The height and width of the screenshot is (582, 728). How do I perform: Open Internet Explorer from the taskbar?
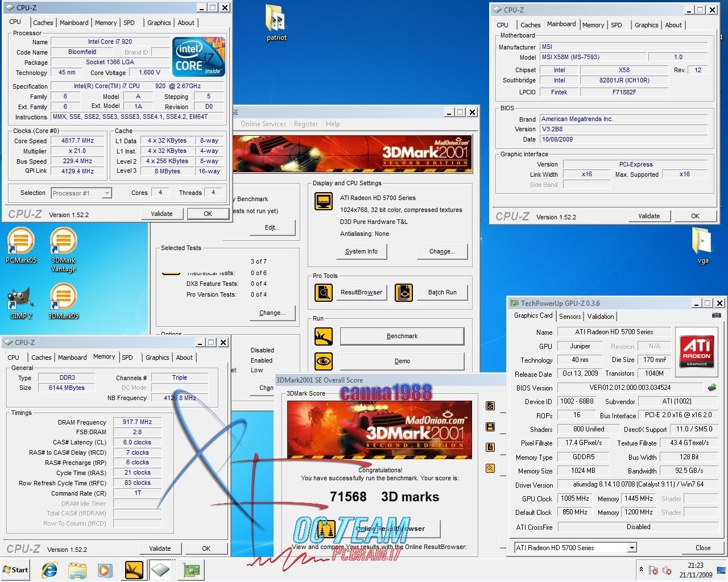[50, 569]
